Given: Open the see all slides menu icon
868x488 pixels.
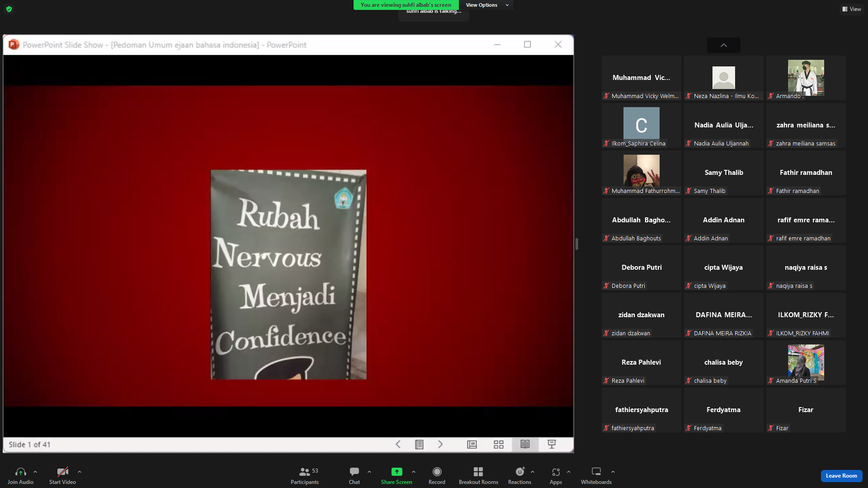Looking at the screenshot, I should click(x=419, y=445).
